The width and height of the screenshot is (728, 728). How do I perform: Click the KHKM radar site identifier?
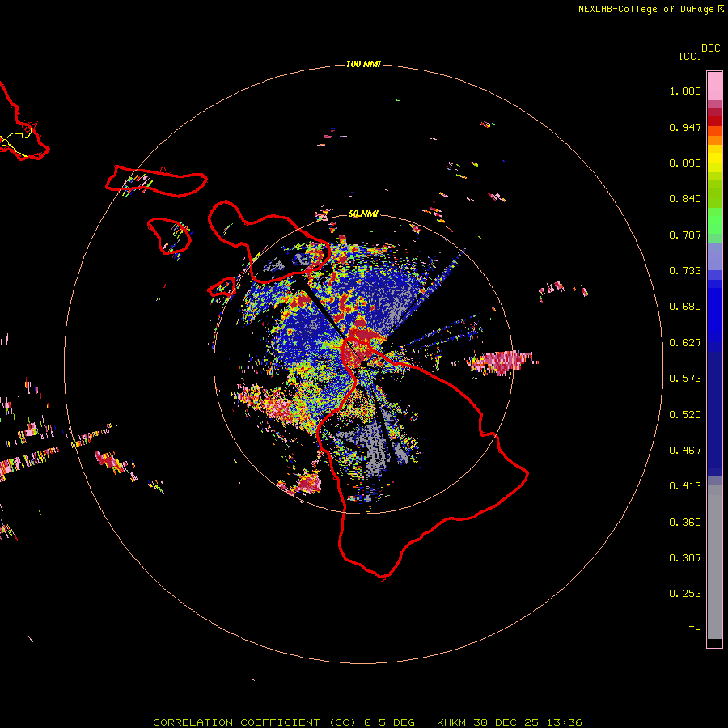[451, 722]
